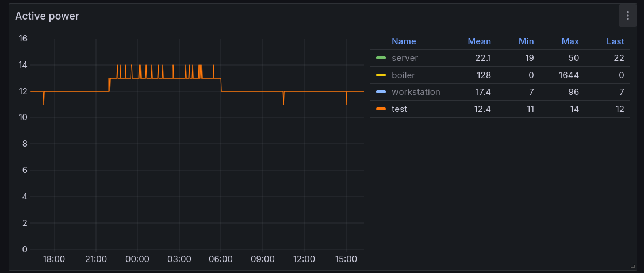Sort legend by Max column header
The width and height of the screenshot is (644, 273).
(570, 41)
